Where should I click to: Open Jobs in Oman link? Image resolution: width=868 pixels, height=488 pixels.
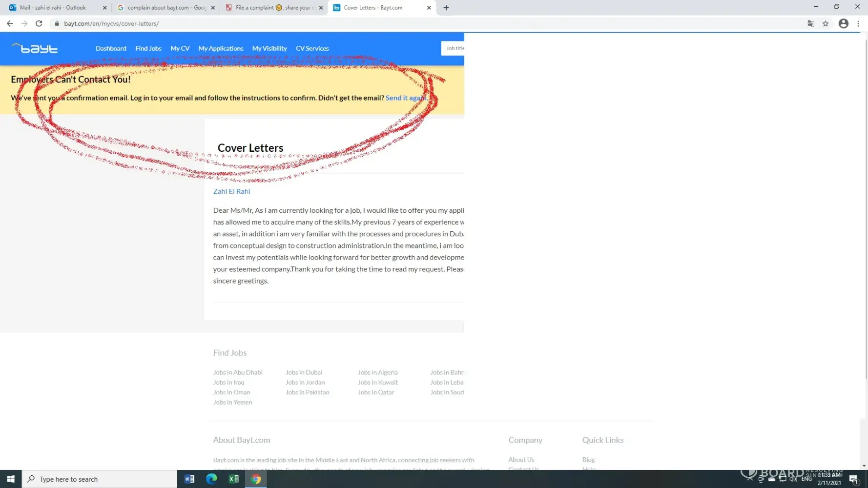pyautogui.click(x=231, y=392)
